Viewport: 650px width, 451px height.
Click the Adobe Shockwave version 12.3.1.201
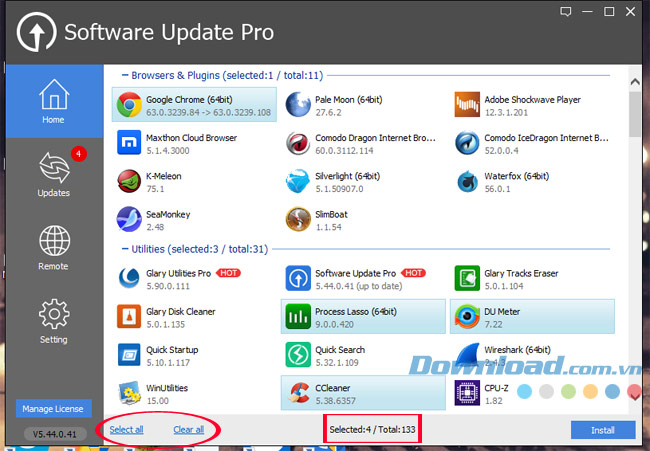[x=506, y=112]
